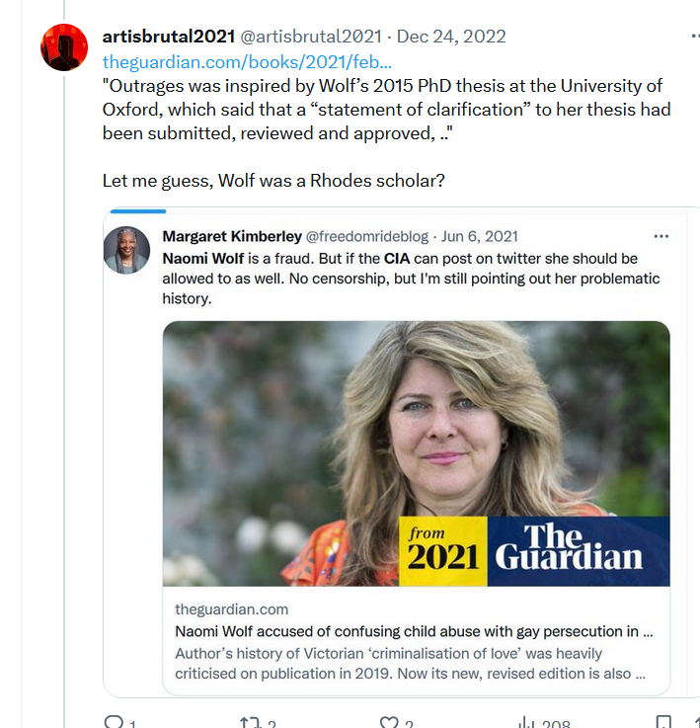The image size is (700, 728).
Task: Open artisbrutal2021 profile avatar
Action: click(64, 47)
